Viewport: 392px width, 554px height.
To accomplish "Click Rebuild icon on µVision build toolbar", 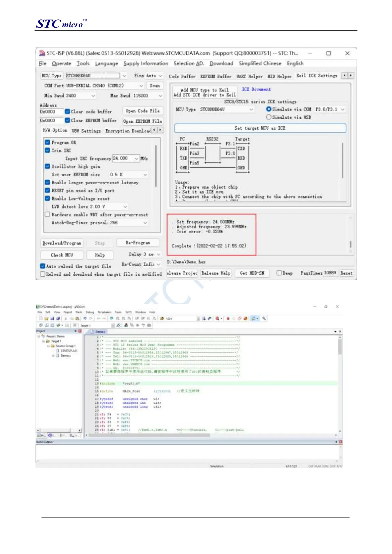I will [52, 325].
